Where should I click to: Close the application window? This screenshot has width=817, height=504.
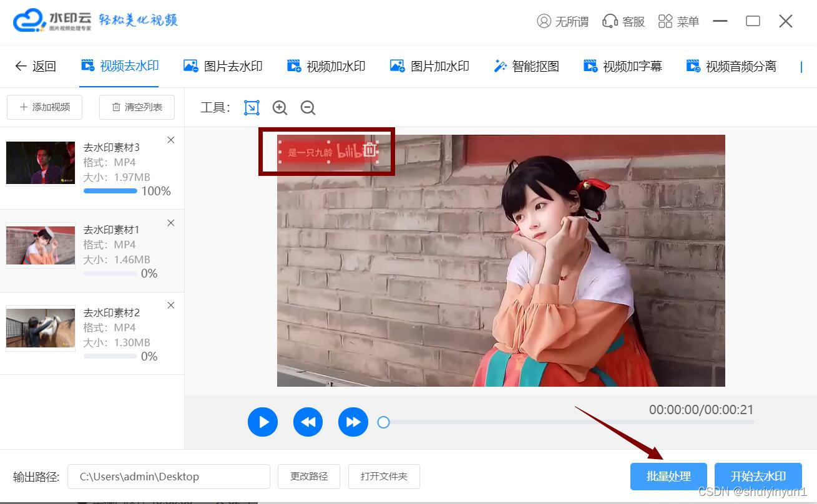786,21
